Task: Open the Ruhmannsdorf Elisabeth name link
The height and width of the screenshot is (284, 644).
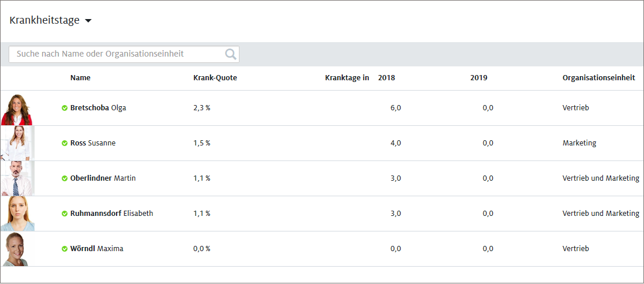Action: click(x=111, y=214)
